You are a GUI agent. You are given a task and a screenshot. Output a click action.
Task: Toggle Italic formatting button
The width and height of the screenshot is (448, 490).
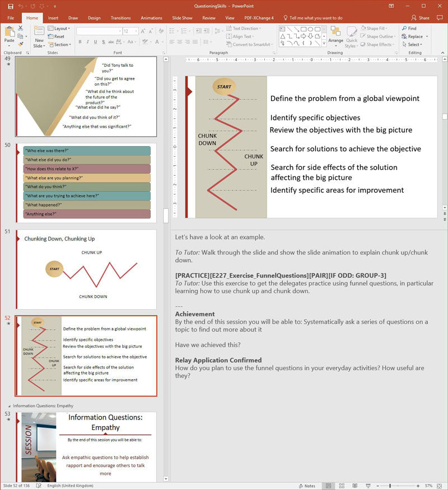click(x=88, y=41)
